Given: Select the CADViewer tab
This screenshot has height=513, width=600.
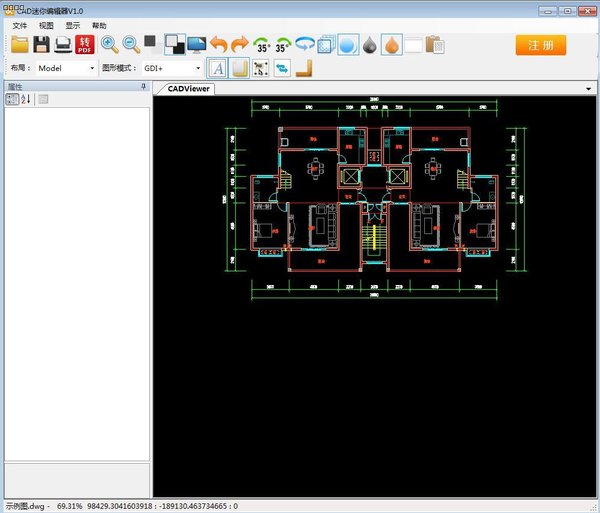Looking at the screenshot, I should pyautogui.click(x=188, y=88).
